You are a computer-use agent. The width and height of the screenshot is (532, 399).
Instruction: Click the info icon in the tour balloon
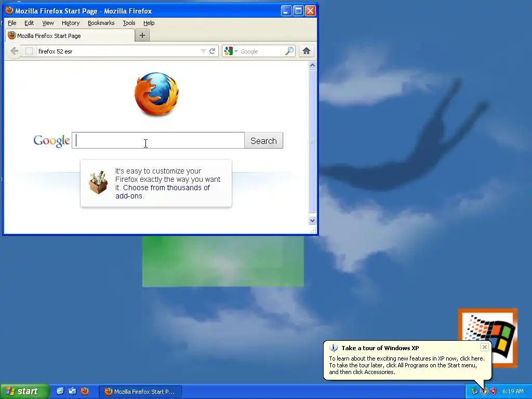[334, 348]
